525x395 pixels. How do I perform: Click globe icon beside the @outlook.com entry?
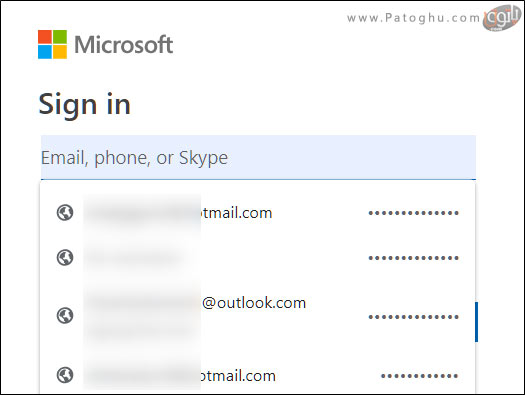pyautogui.click(x=65, y=316)
